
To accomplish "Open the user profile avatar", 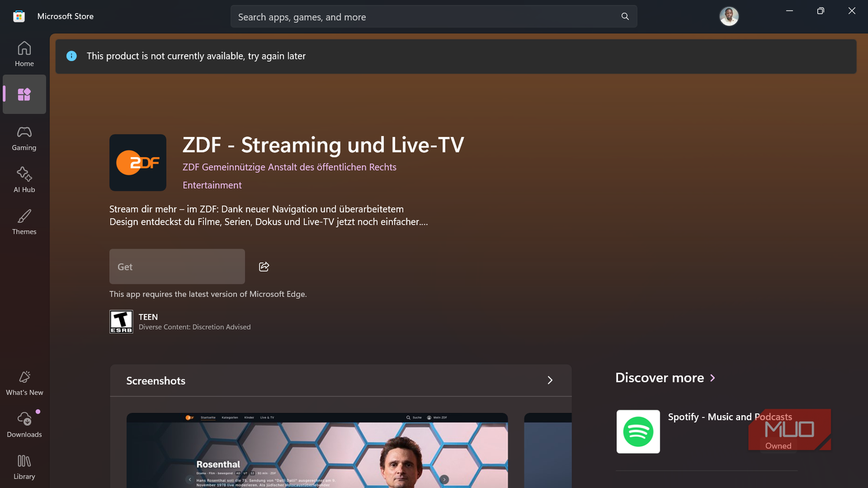I will click(x=729, y=16).
